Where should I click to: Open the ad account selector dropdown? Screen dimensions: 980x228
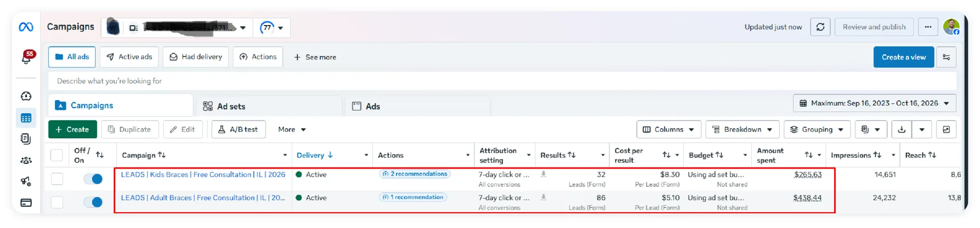176,27
